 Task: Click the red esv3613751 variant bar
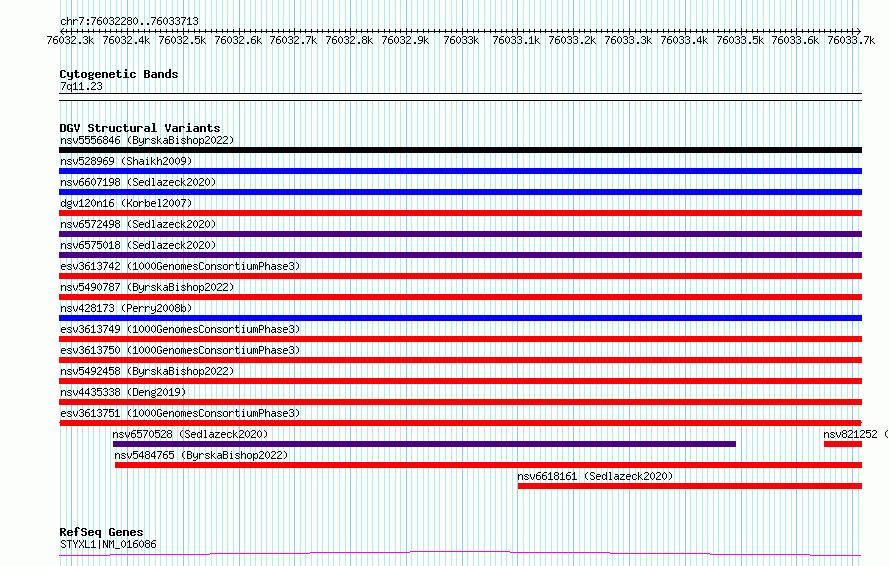coord(460,423)
